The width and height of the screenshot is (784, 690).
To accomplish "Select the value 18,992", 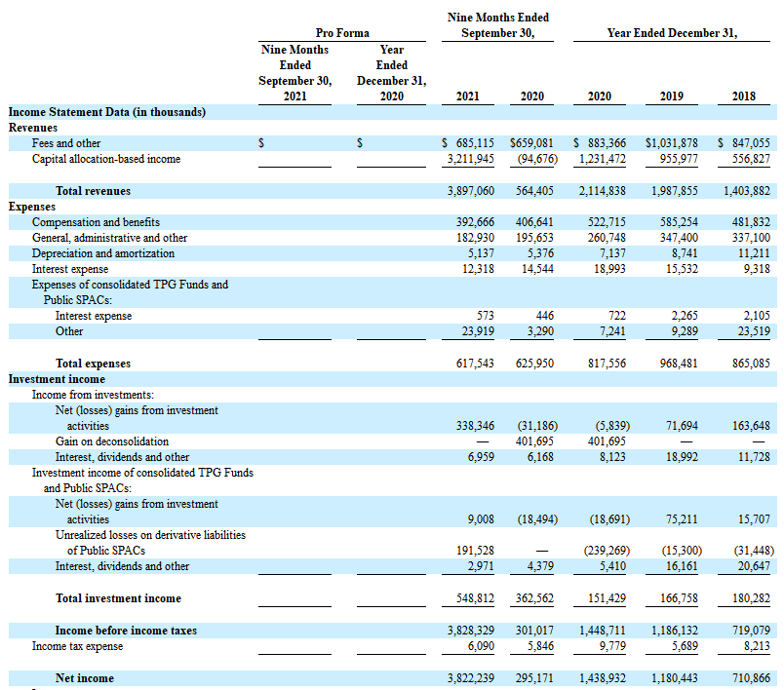I will pos(682,457).
